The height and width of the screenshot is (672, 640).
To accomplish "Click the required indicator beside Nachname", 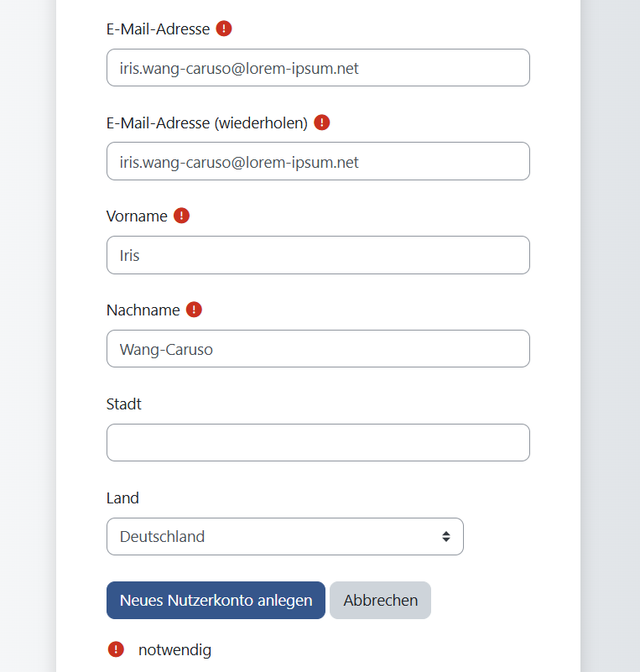I will (x=194, y=309).
